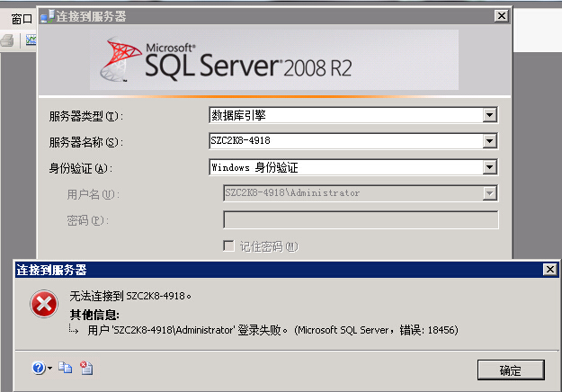Viewport: 562px width, 392px height.
Task: Close the error message dialog
Action: click(x=549, y=270)
